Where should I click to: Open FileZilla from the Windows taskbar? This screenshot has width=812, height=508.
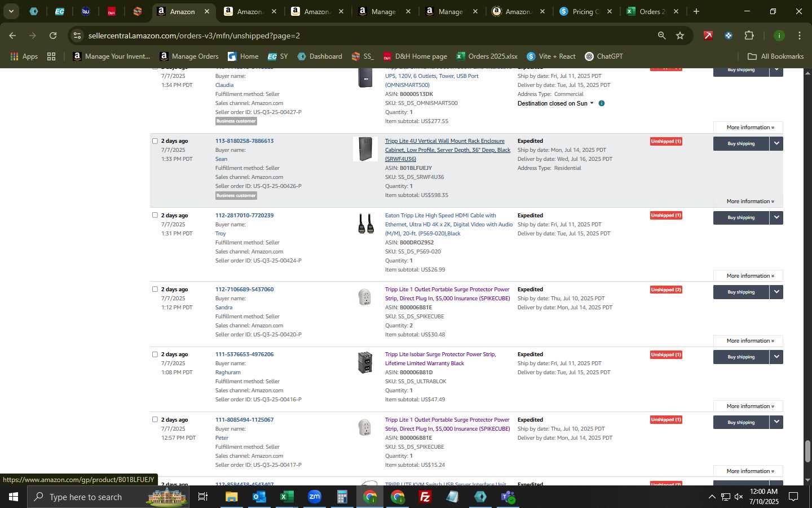click(x=425, y=497)
